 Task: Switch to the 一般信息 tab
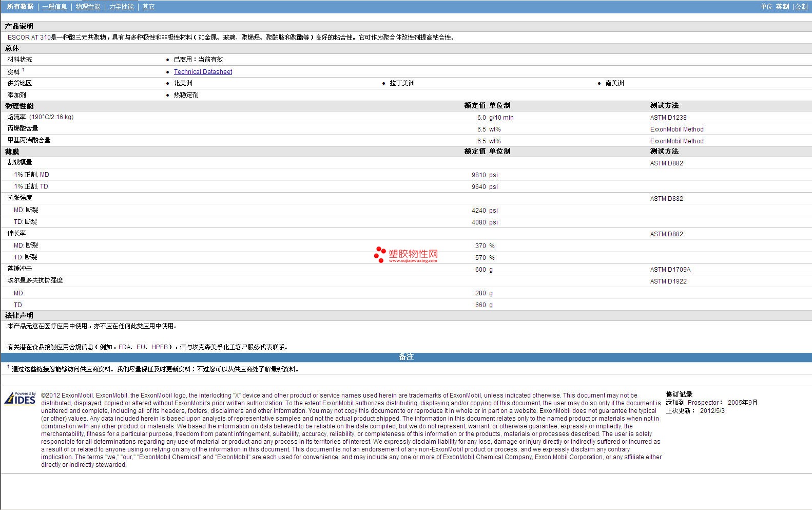[54, 7]
